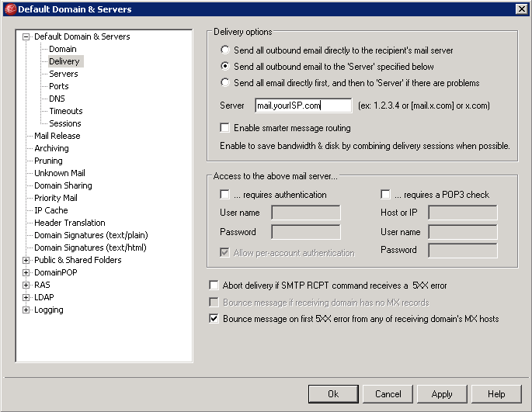
Task: Expand the Public & Shared Folders node
Action: (x=26, y=260)
